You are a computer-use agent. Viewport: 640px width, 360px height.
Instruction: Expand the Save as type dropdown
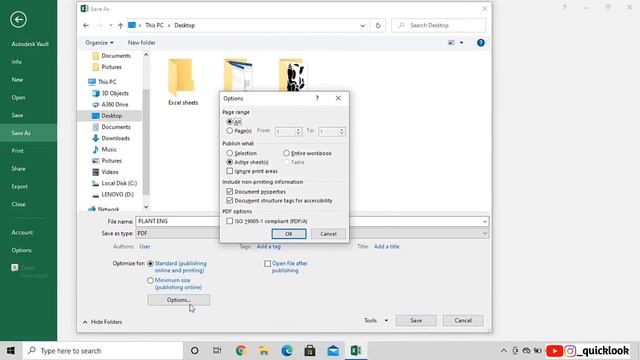tap(484, 233)
